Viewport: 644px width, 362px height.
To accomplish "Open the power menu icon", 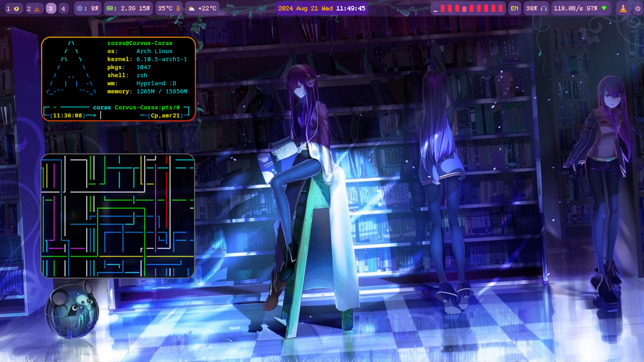I will tap(638, 8).
